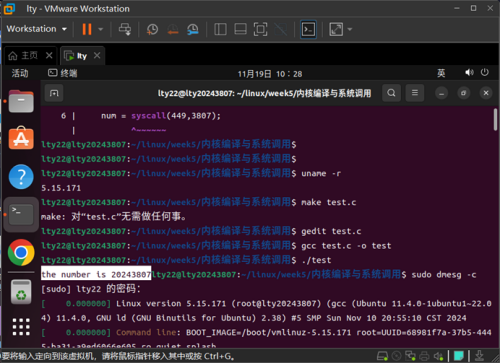Click the 'make test.c' command text
The width and height of the screenshot is (500, 363).
(x=328, y=202)
